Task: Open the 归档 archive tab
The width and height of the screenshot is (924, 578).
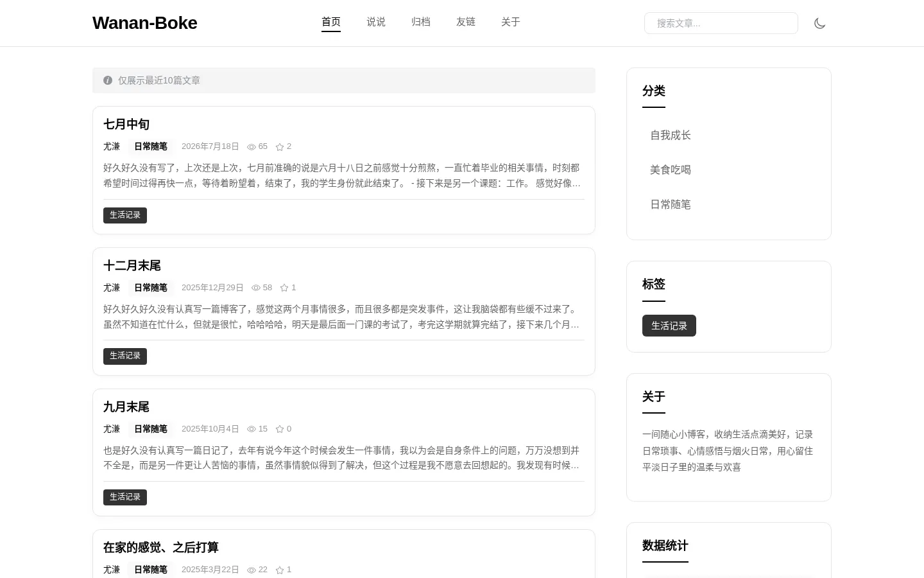Action: pyautogui.click(x=421, y=22)
